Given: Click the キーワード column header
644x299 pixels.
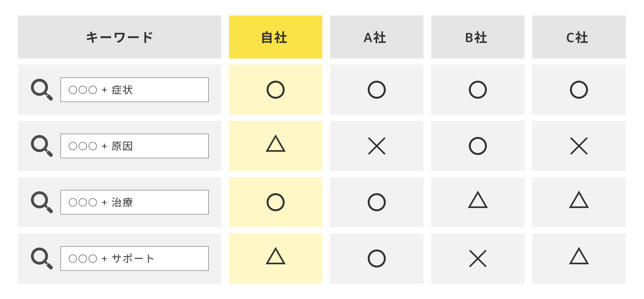Looking at the screenshot, I should pos(119,37).
